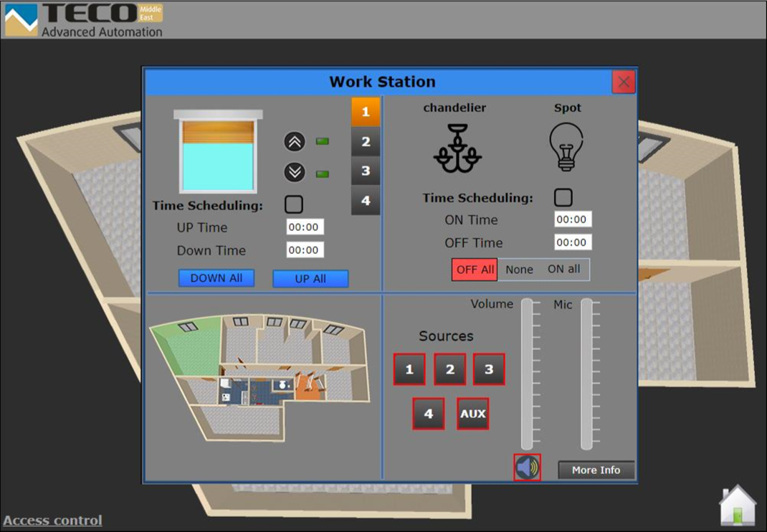
Task: Switch to blind tab 4
Action: click(366, 201)
